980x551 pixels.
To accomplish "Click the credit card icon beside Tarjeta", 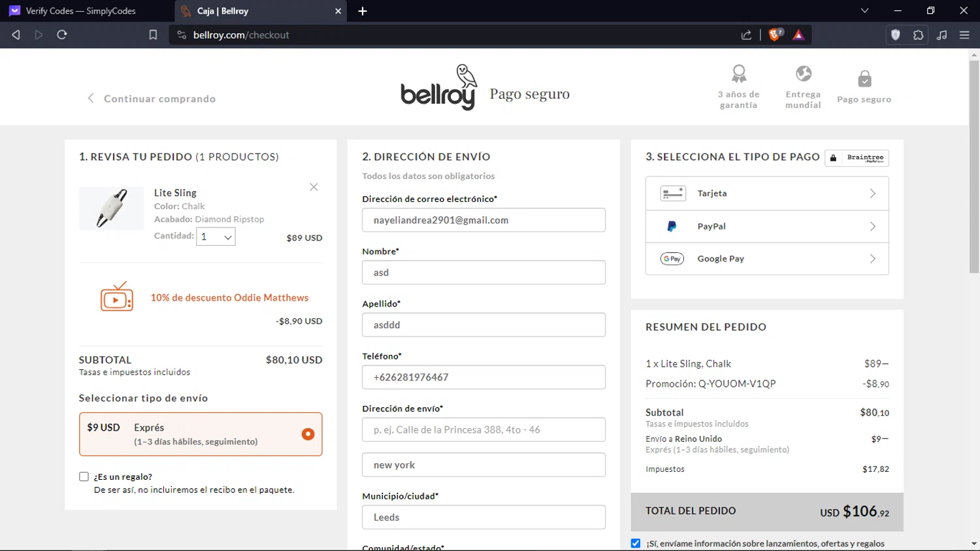I will point(672,193).
